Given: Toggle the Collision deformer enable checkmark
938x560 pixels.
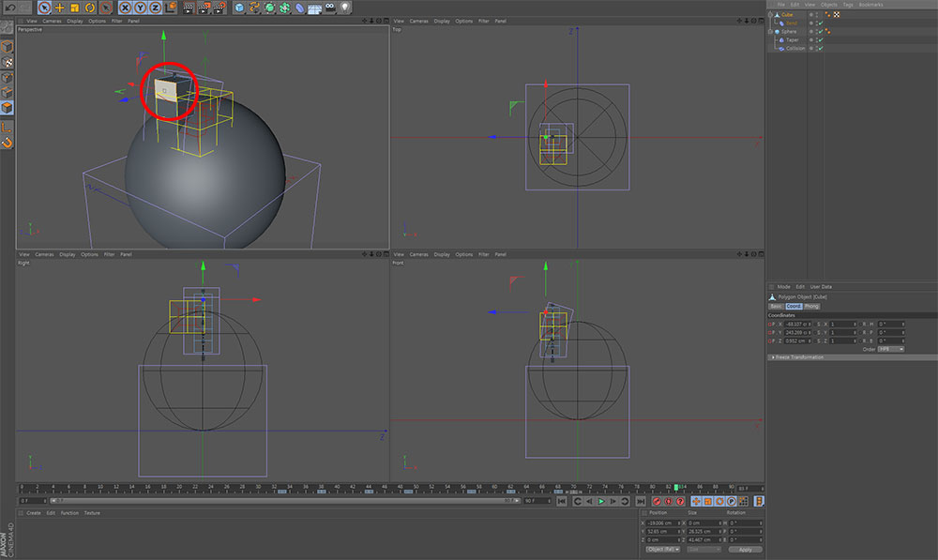Looking at the screenshot, I should click(821, 48).
